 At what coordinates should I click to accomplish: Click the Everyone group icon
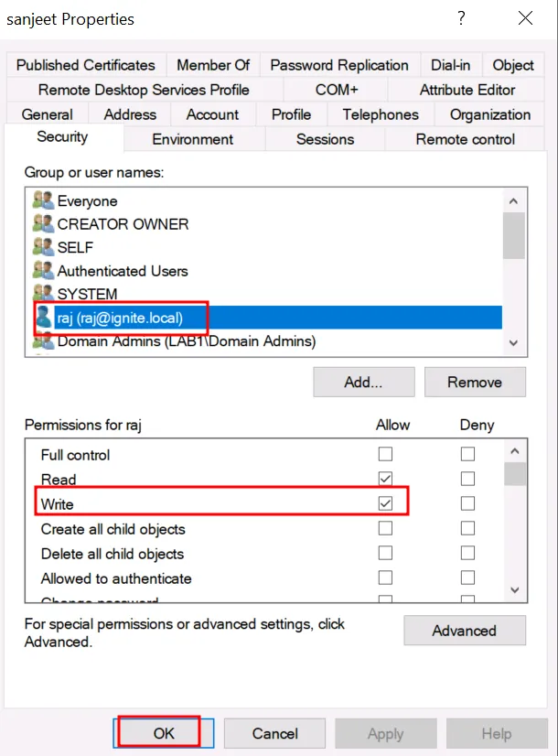43,200
